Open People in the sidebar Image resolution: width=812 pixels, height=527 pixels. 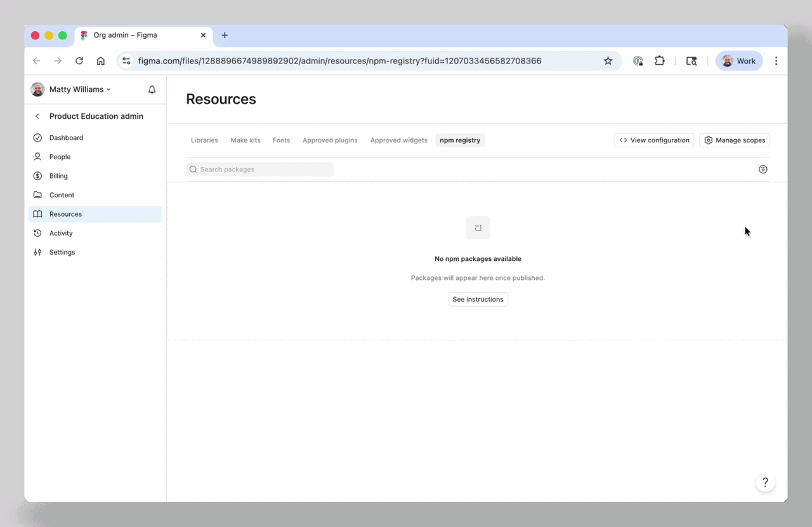point(95,157)
